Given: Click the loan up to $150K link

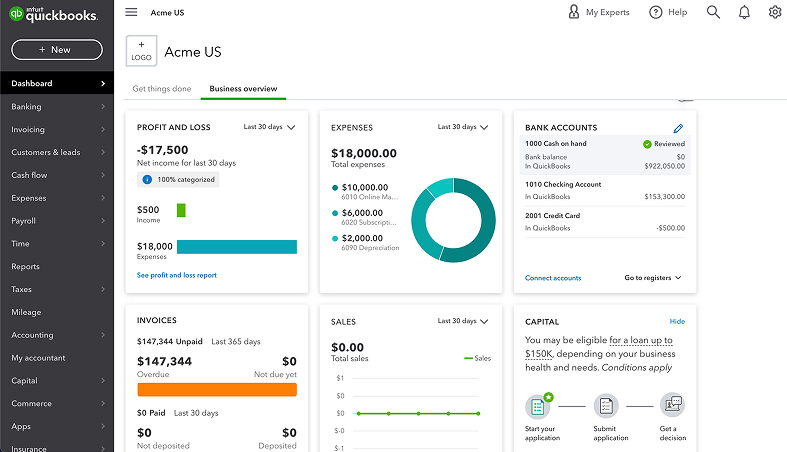Looking at the screenshot, I should coord(641,340).
